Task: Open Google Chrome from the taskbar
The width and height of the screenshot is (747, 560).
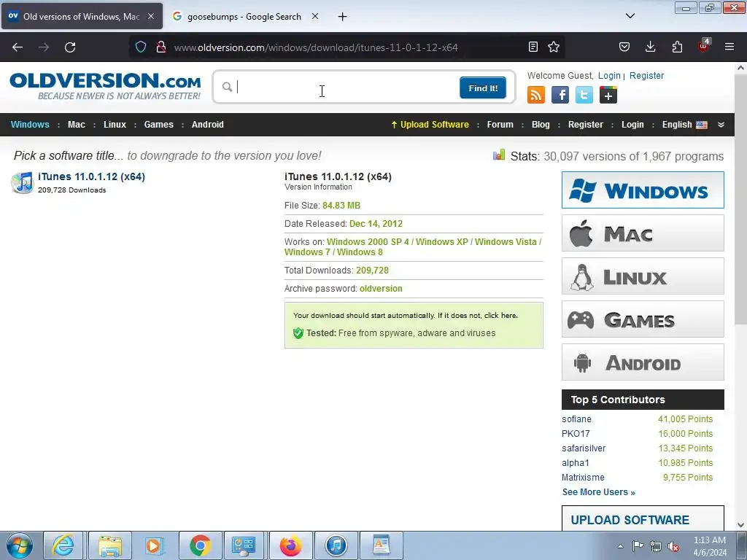Action: 200,545
